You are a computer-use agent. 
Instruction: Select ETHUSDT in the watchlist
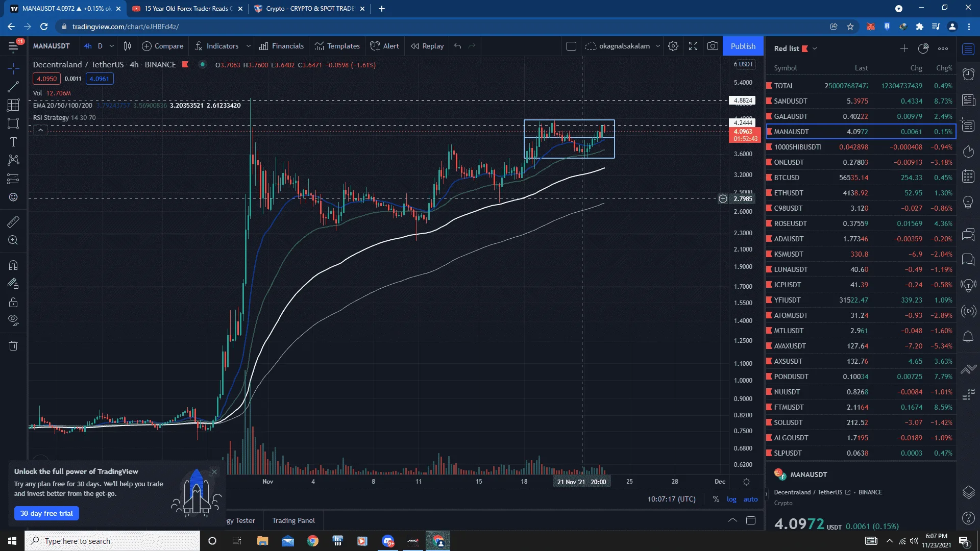coord(861,193)
